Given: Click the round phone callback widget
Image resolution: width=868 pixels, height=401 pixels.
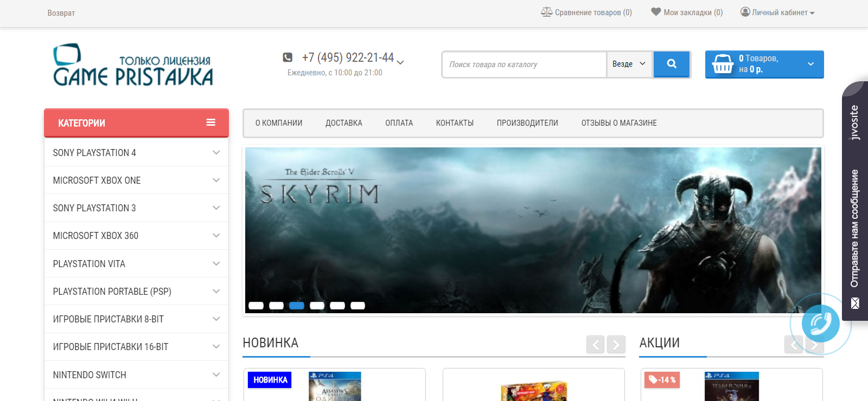Looking at the screenshot, I should click(820, 324).
